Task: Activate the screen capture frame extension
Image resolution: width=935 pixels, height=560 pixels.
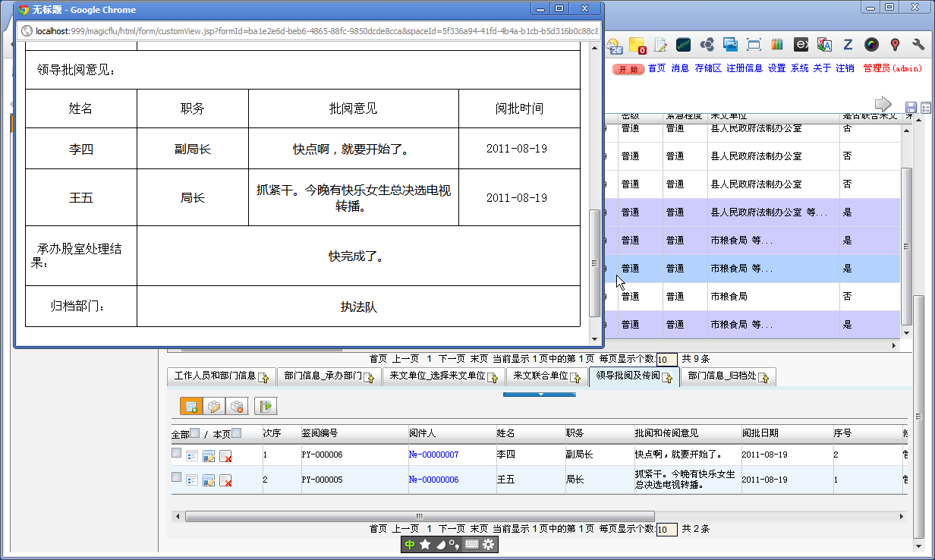Action: point(754,46)
